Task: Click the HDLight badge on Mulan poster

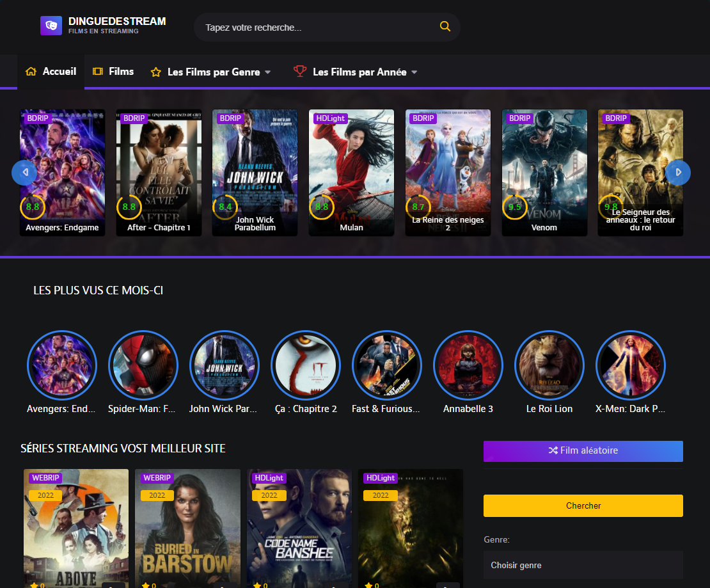Action: point(331,118)
